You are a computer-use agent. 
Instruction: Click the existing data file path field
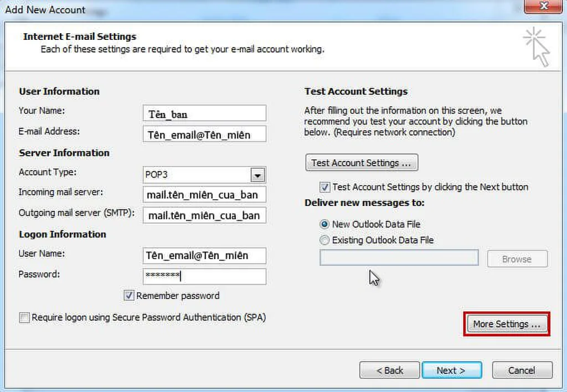[399, 257]
